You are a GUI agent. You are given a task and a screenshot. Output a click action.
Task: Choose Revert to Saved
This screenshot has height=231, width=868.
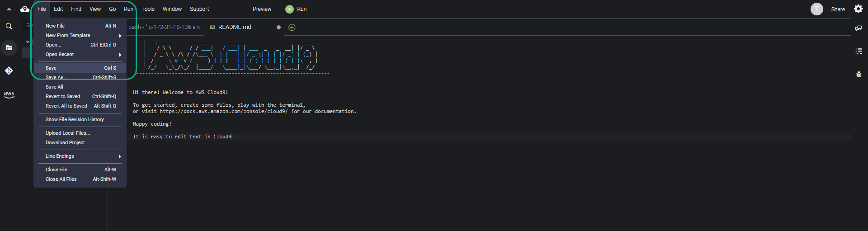pos(80,97)
